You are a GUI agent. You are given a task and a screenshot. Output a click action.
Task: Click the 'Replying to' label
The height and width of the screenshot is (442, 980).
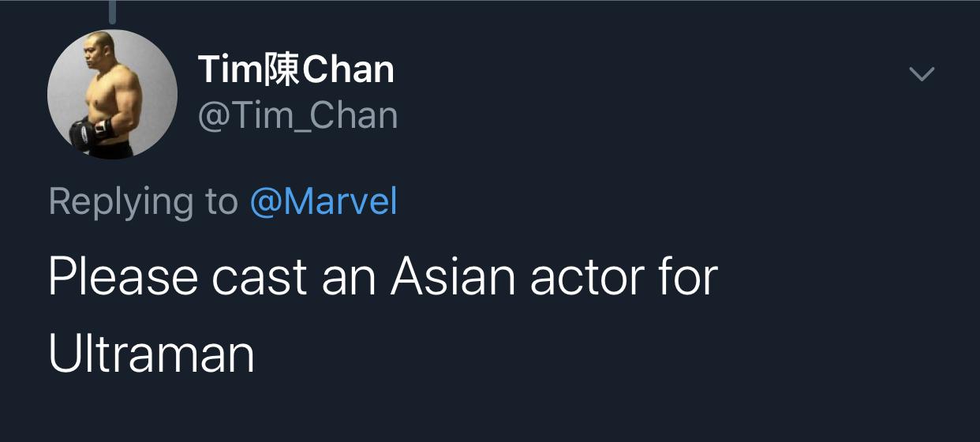pos(143,202)
